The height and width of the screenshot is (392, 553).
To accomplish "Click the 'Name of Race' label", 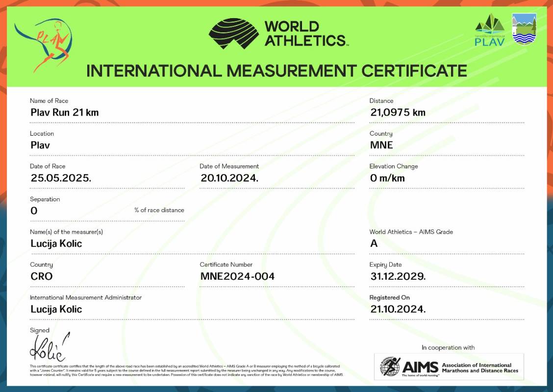I will [x=49, y=100].
